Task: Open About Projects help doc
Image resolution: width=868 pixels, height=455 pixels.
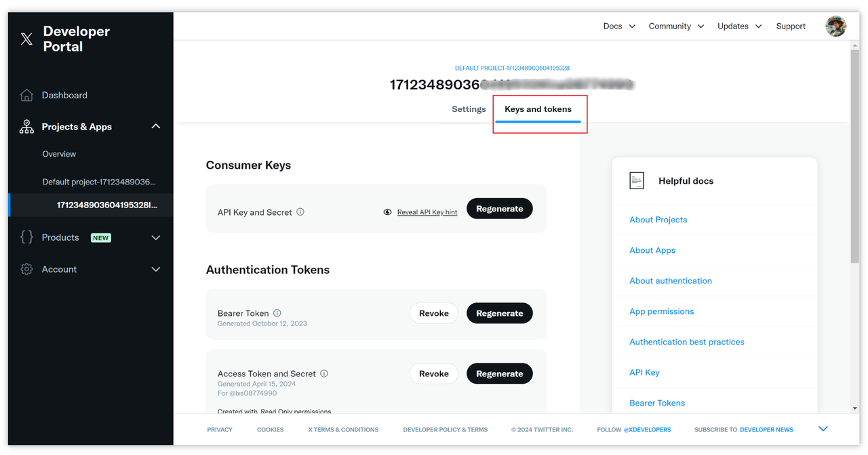Action: click(x=658, y=220)
